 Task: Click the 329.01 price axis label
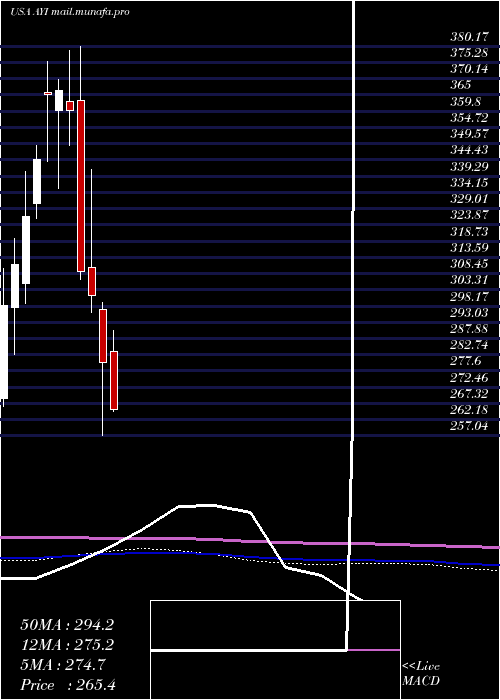[469, 199]
